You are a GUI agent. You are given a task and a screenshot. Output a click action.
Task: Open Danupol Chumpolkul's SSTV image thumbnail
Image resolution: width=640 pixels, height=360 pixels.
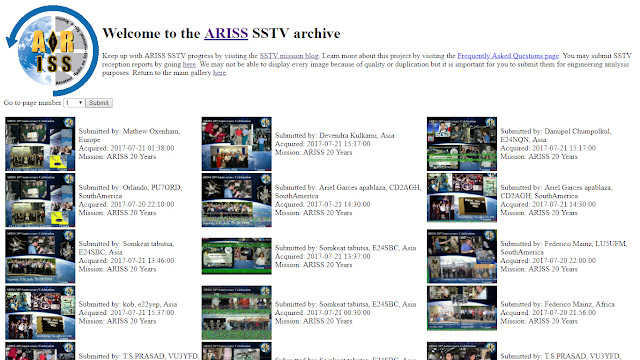462,144
